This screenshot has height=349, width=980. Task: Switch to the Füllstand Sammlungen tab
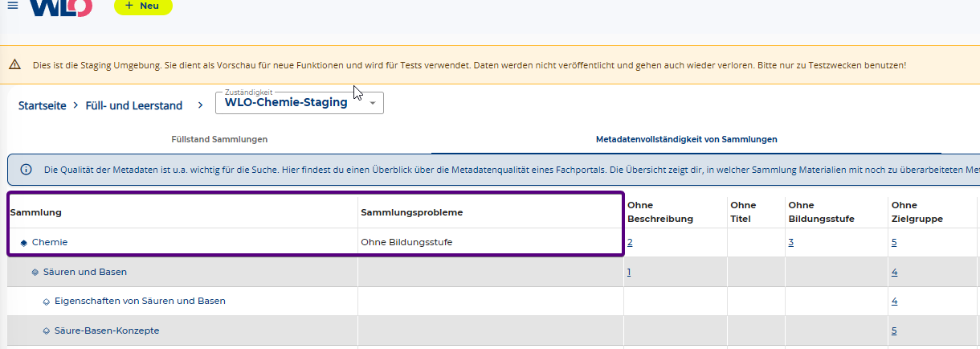tap(219, 139)
